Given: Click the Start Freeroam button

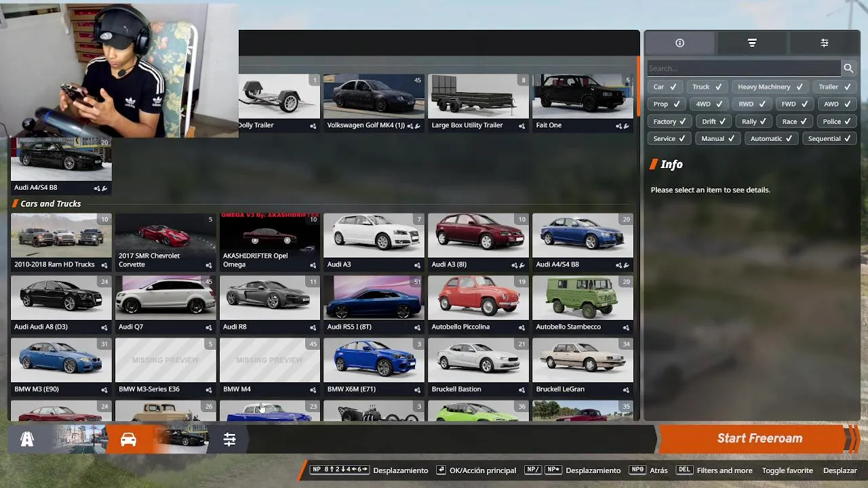Looking at the screenshot, I should coord(759,439).
